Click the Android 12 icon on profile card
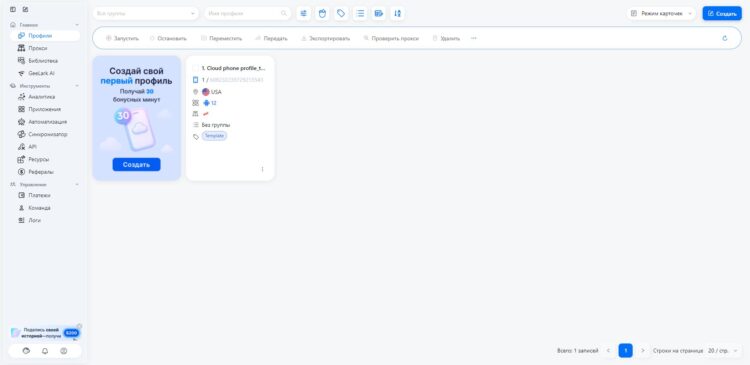Screen dimensions: 750x365 207,103
